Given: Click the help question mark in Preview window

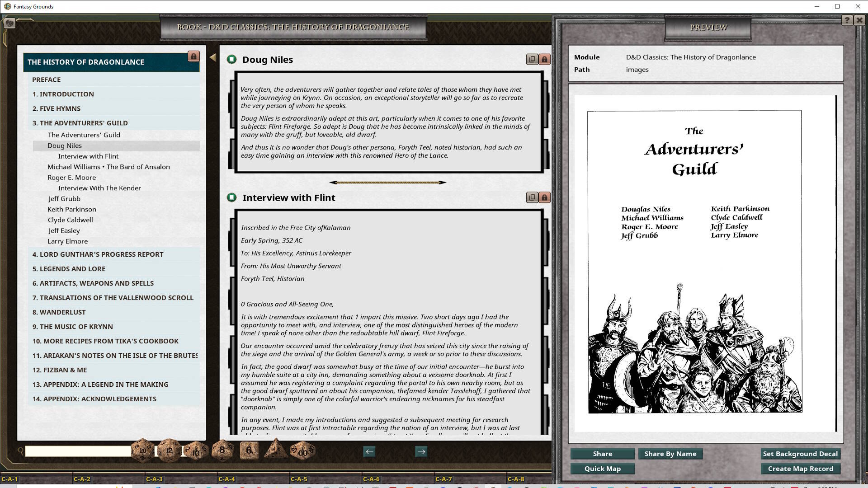Looking at the screenshot, I should click(x=847, y=20).
